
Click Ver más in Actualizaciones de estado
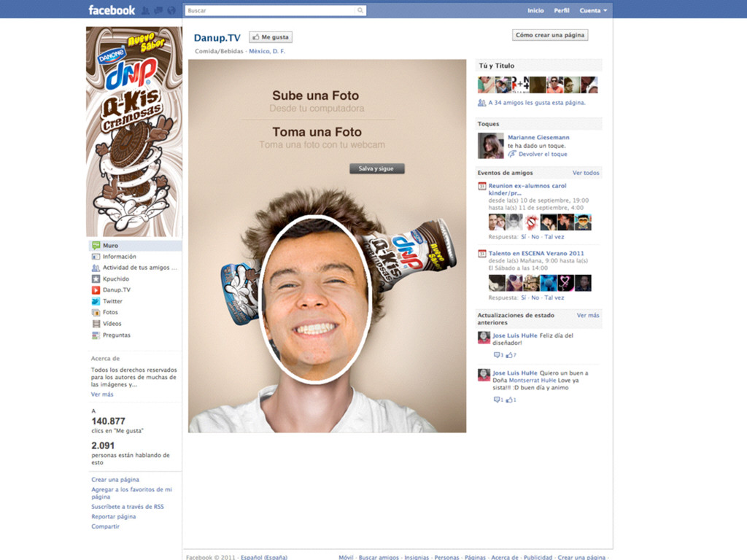[x=588, y=315]
